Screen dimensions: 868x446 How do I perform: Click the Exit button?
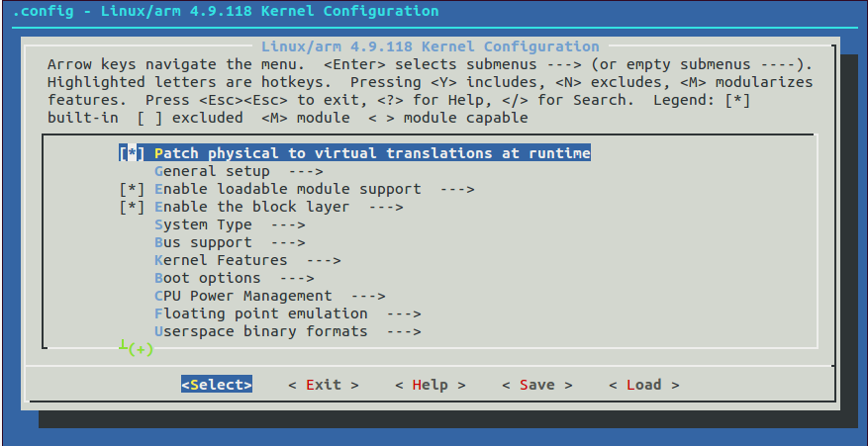pos(324,385)
